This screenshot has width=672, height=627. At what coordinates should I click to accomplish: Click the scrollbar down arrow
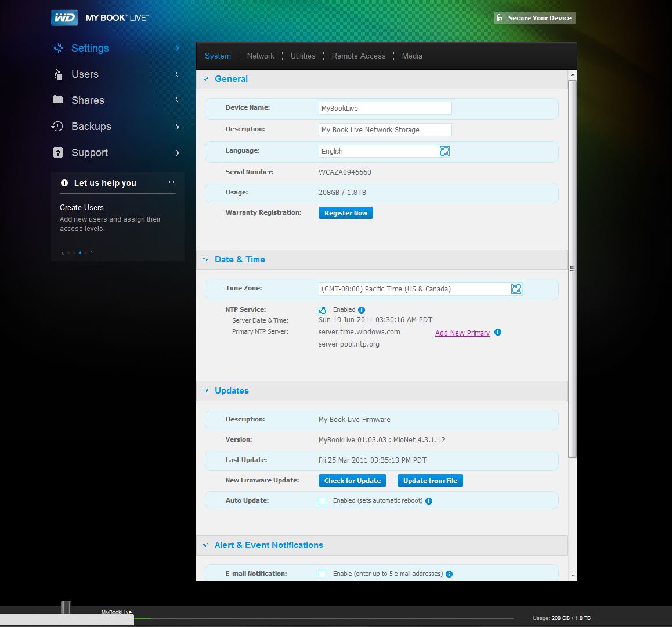click(x=573, y=576)
